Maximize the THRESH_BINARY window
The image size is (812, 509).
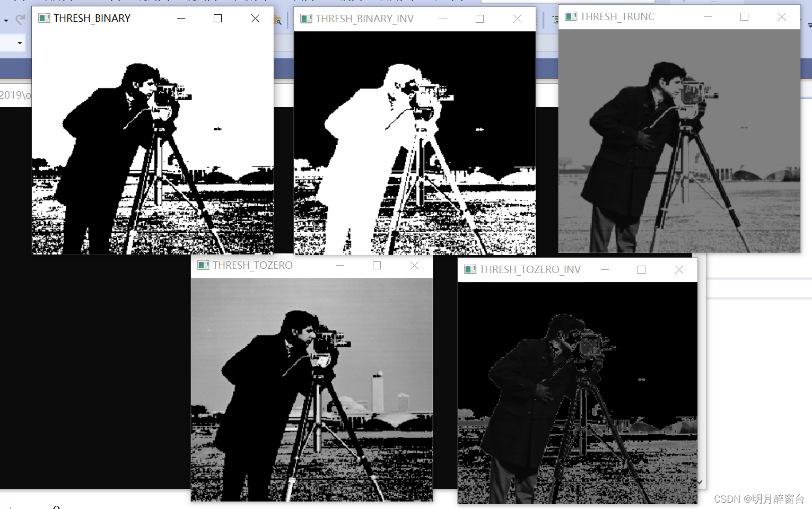pos(217,19)
